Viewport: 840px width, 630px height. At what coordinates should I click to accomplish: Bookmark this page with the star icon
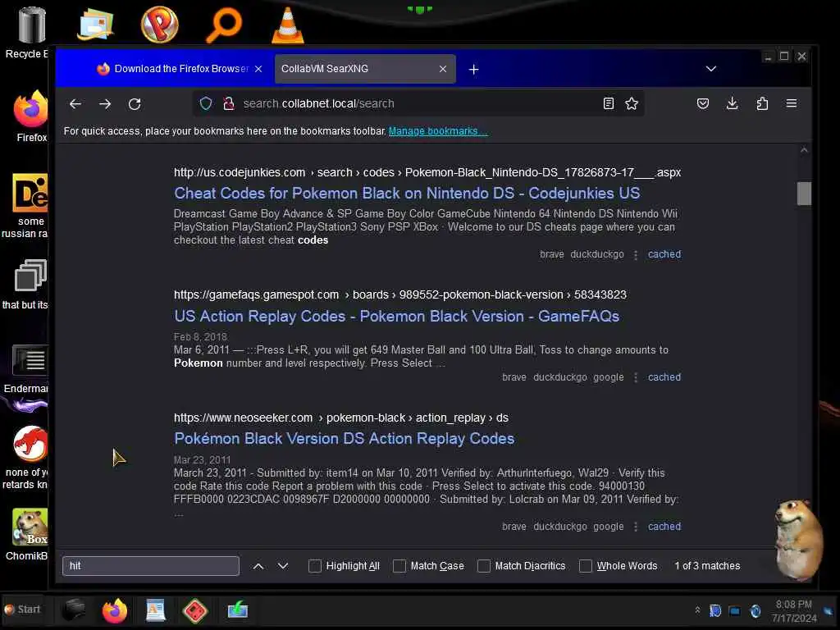tap(632, 103)
